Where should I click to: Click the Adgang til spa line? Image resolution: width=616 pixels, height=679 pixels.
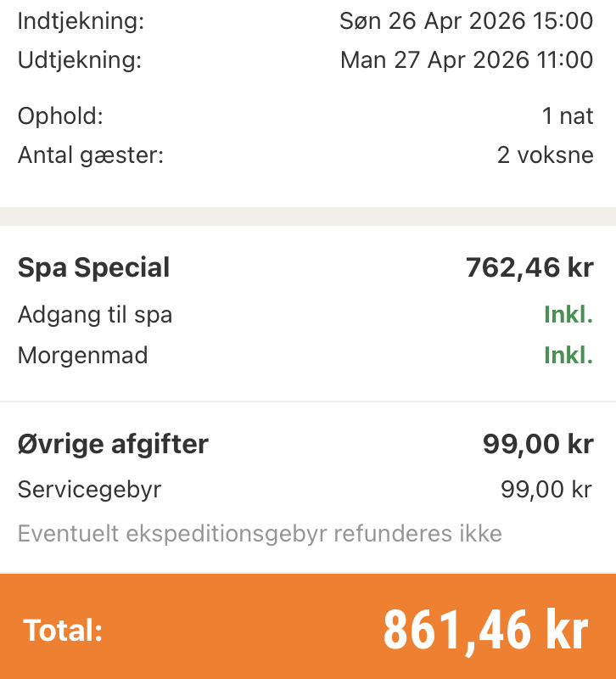click(x=95, y=315)
